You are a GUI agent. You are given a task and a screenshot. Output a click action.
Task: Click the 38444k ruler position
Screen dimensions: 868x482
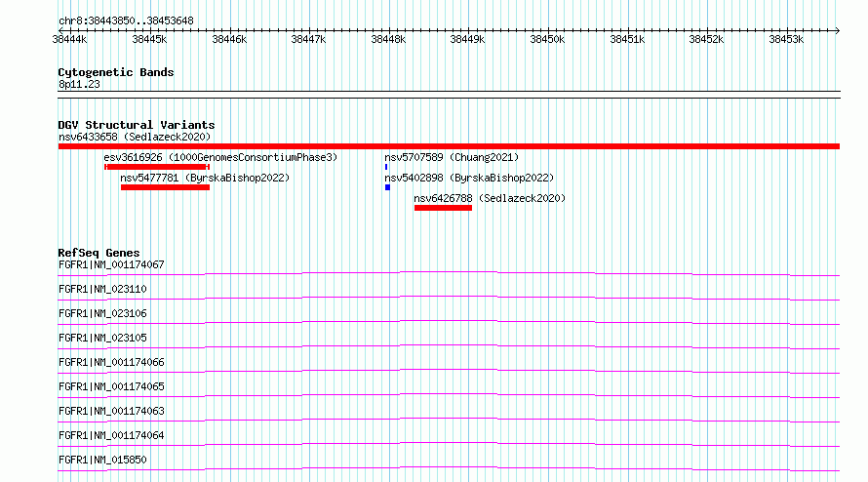pyautogui.click(x=70, y=39)
